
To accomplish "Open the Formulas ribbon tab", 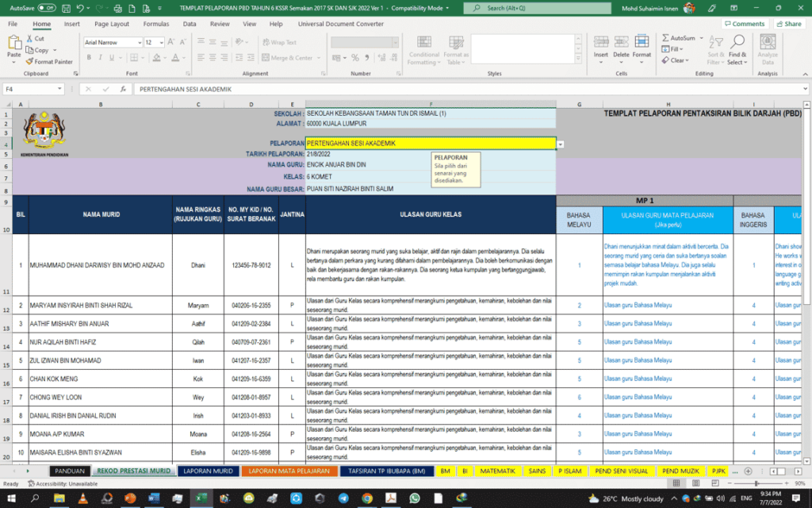I will [x=155, y=24].
